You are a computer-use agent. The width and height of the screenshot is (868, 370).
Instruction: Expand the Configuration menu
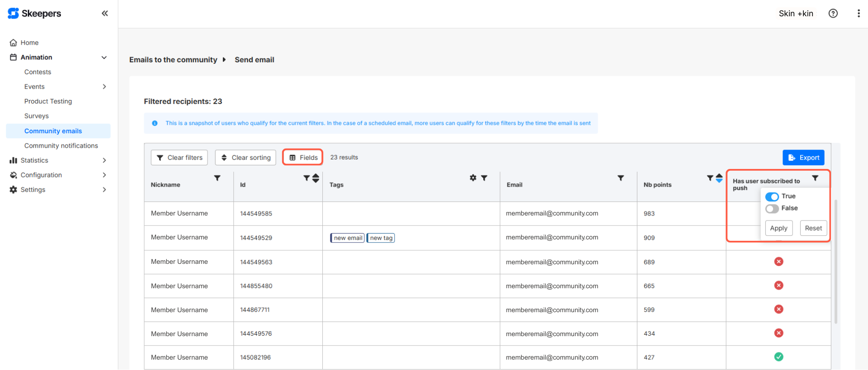pos(104,175)
